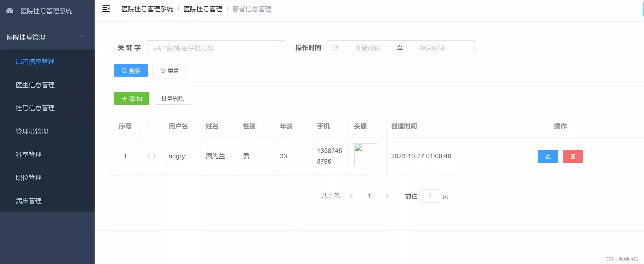Click the 开始时间 start time field

(367, 48)
